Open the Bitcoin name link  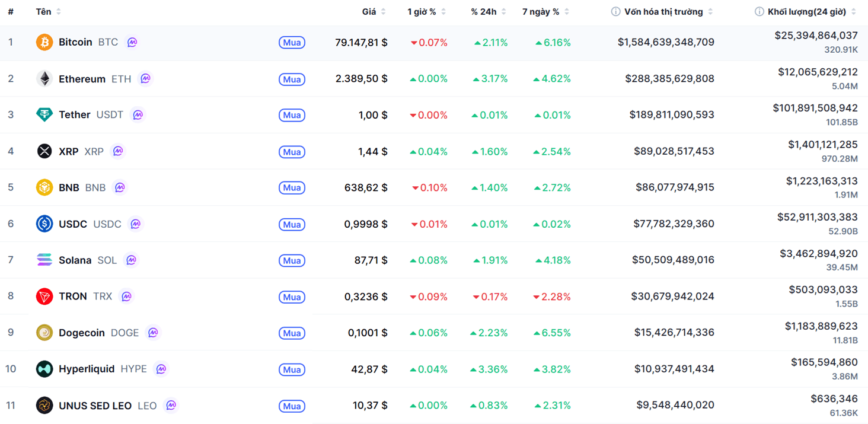point(75,42)
